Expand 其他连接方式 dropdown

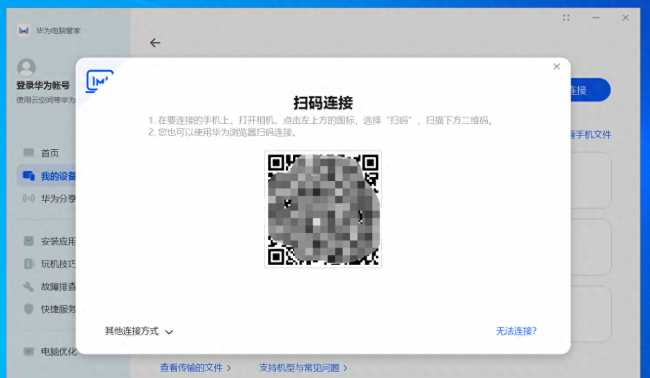pyautogui.click(x=139, y=331)
